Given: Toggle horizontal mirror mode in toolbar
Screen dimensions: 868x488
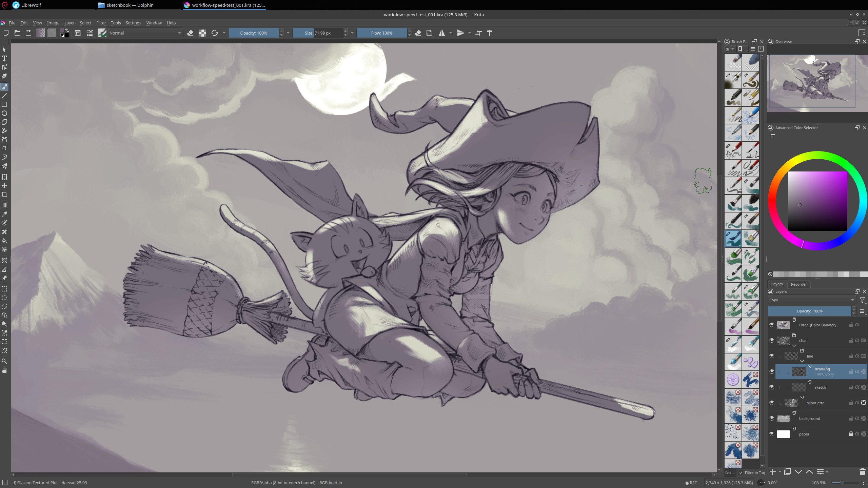Looking at the screenshot, I should (x=442, y=33).
